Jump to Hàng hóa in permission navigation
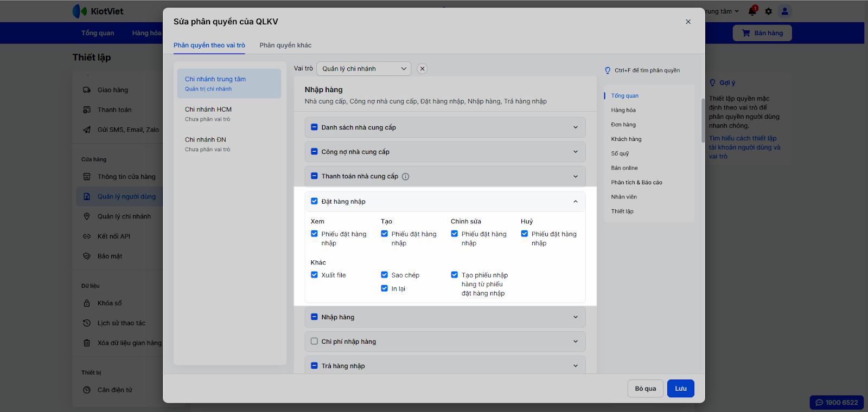 tap(623, 110)
